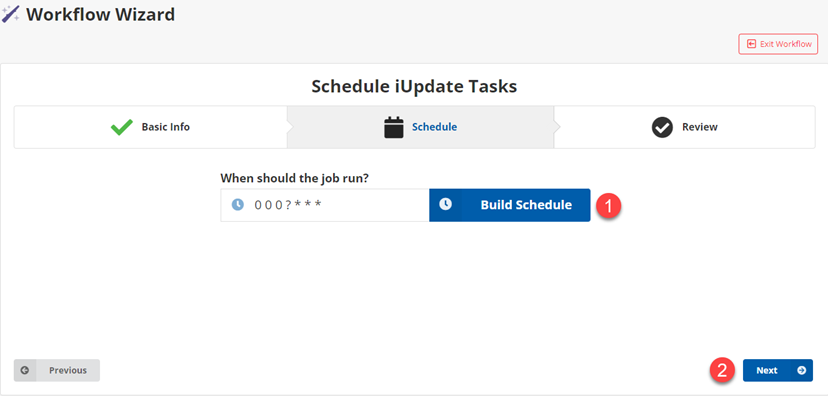Advance with the Next button
Image resolution: width=828 pixels, height=396 pixels.
click(x=778, y=371)
